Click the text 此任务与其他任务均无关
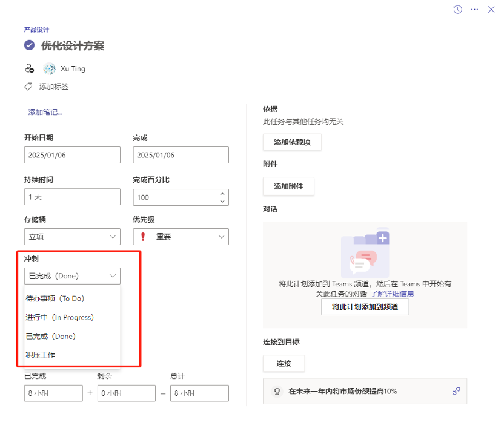 (x=303, y=122)
